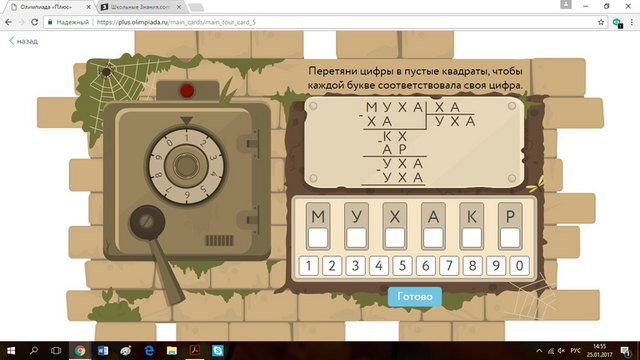Open the Windows Start menu

point(11,351)
